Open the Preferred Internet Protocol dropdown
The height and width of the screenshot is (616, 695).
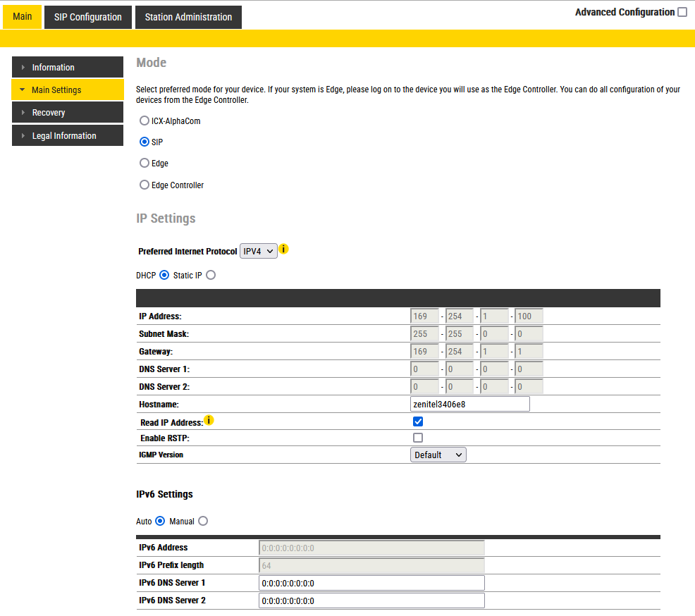coord(258,251)
